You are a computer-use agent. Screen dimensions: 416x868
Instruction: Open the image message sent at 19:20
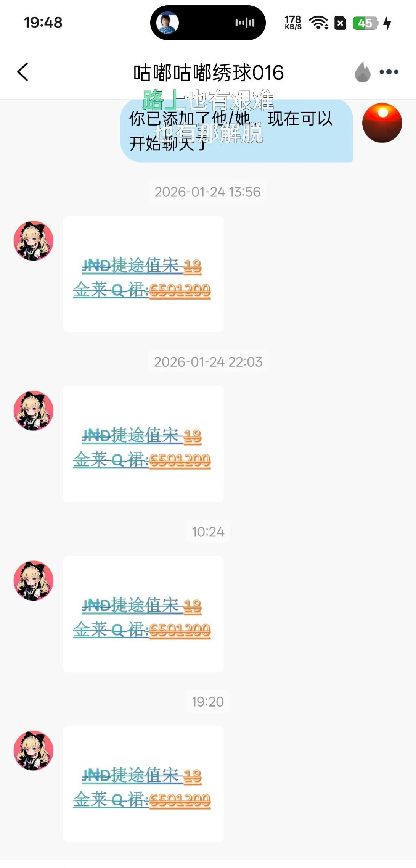(x=143, y=784)
